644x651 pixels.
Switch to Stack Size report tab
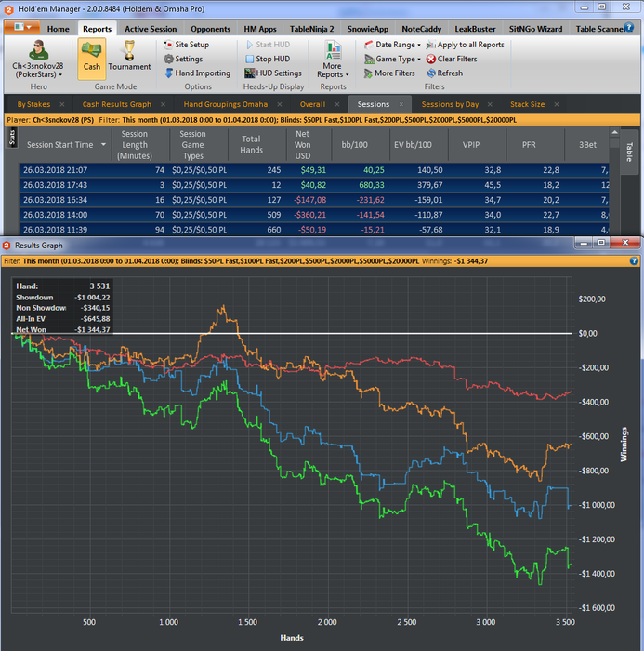(527, 104)
